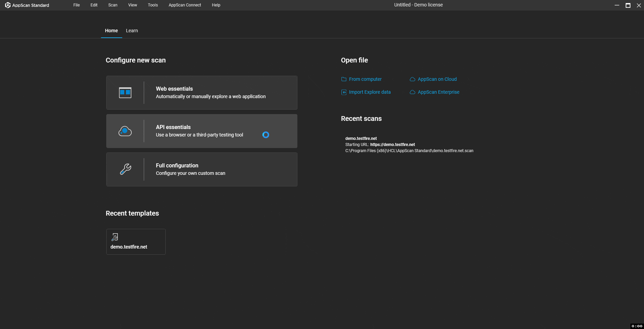
Task: Click the cloud icon beside AppScan Enterprise
Action: tap(412, 92)
